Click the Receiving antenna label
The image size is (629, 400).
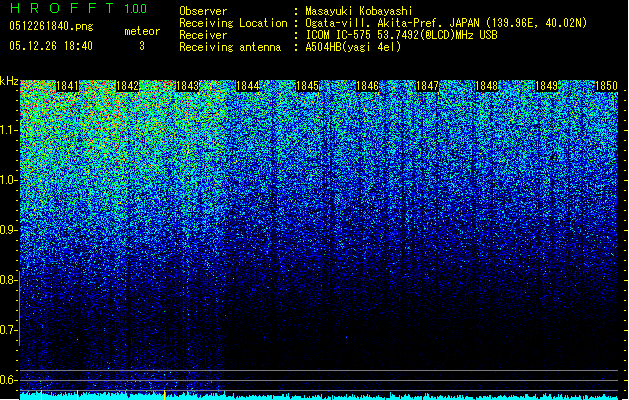click(x=230, y=47)
